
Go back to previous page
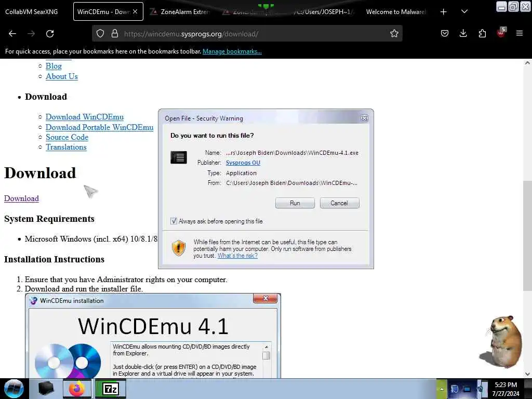[12, 34]
